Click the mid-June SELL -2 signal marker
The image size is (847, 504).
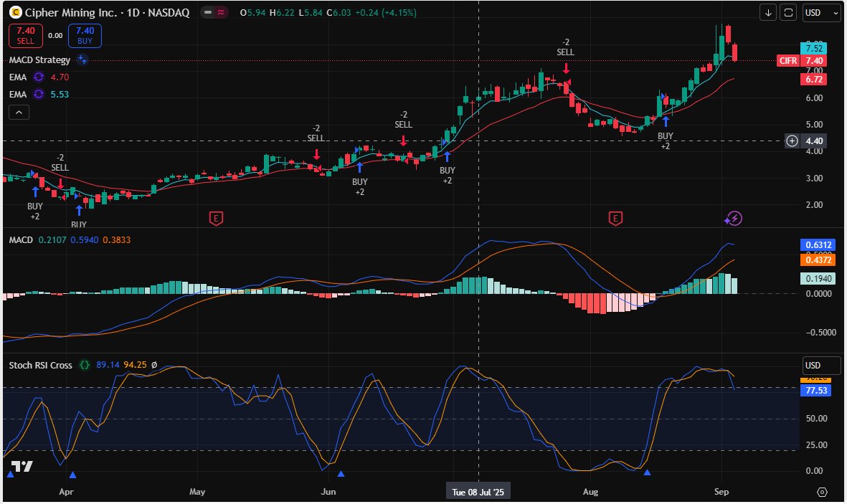click(x=404, y=128)
